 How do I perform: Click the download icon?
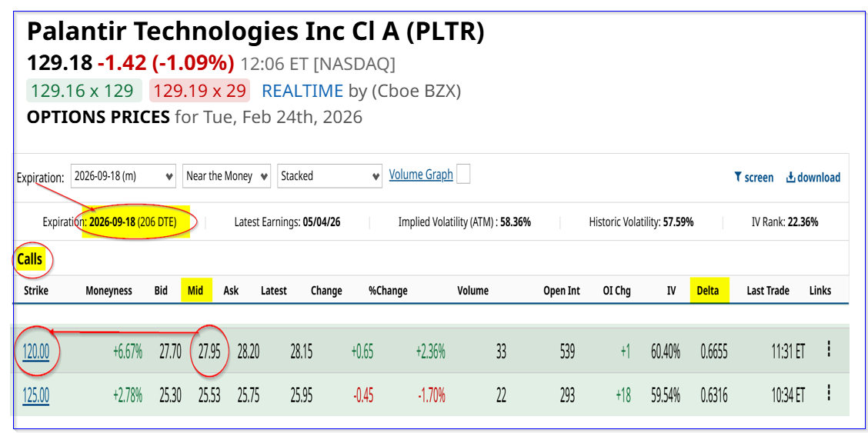coord(790,177)
